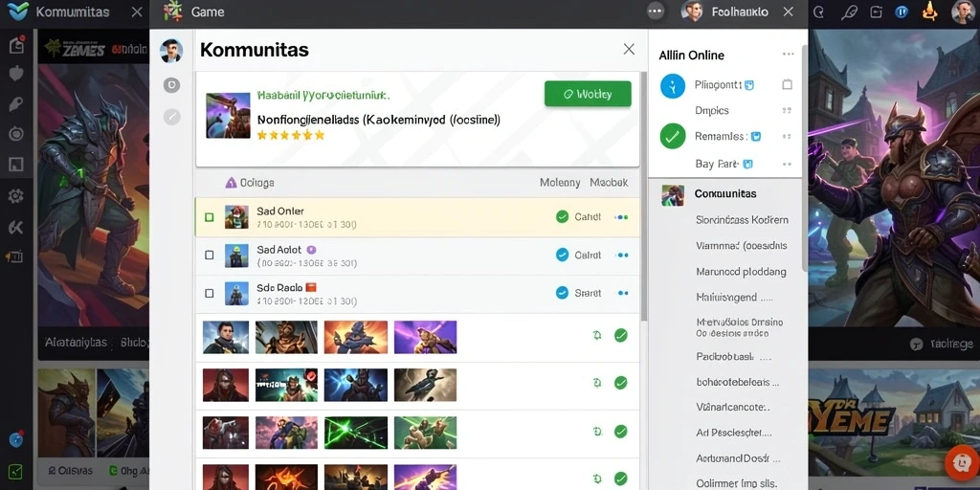The height and width of the screenshot is (490, 980).
Task: Open the orange flame icon in top bar
Action: click(930, 11)
